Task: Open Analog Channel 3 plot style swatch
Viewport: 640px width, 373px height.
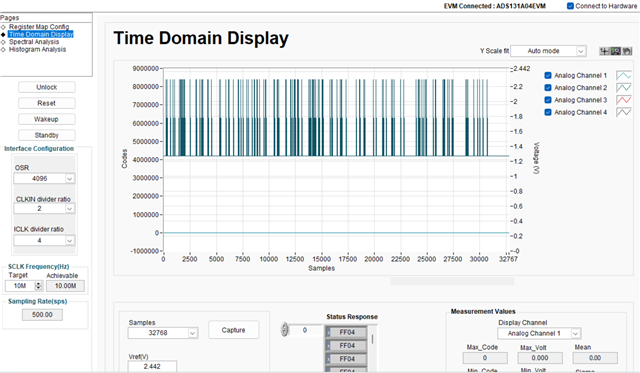Action: (x=624, y=100)
